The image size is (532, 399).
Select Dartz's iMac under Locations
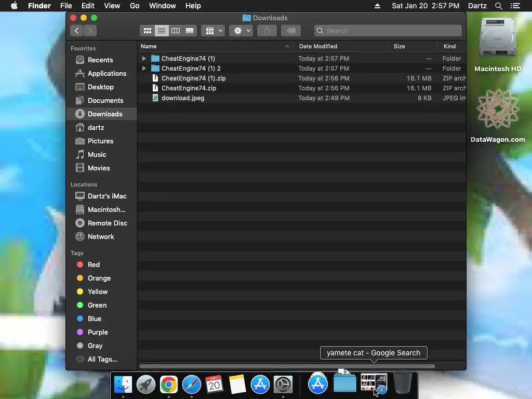tap(101, 196)
